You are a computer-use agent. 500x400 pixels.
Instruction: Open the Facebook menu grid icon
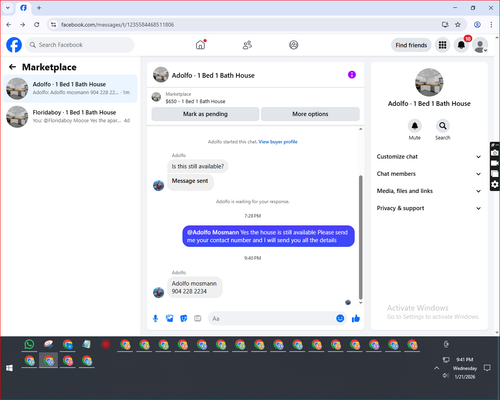442,45
